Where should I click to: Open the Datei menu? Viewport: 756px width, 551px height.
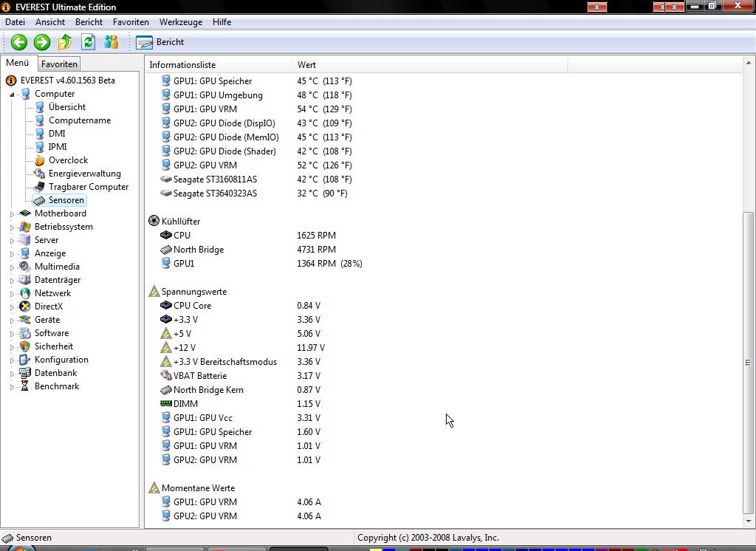pyautogui.click(x=15, y=22)
